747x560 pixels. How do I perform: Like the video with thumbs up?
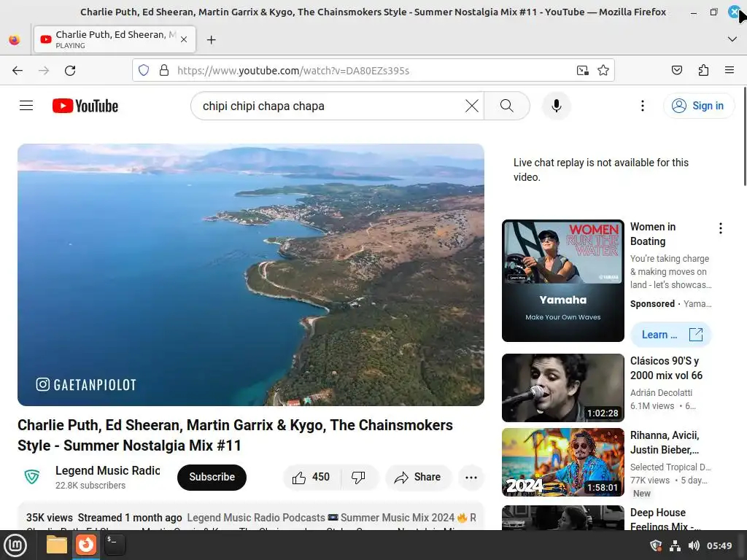[311, 477]
